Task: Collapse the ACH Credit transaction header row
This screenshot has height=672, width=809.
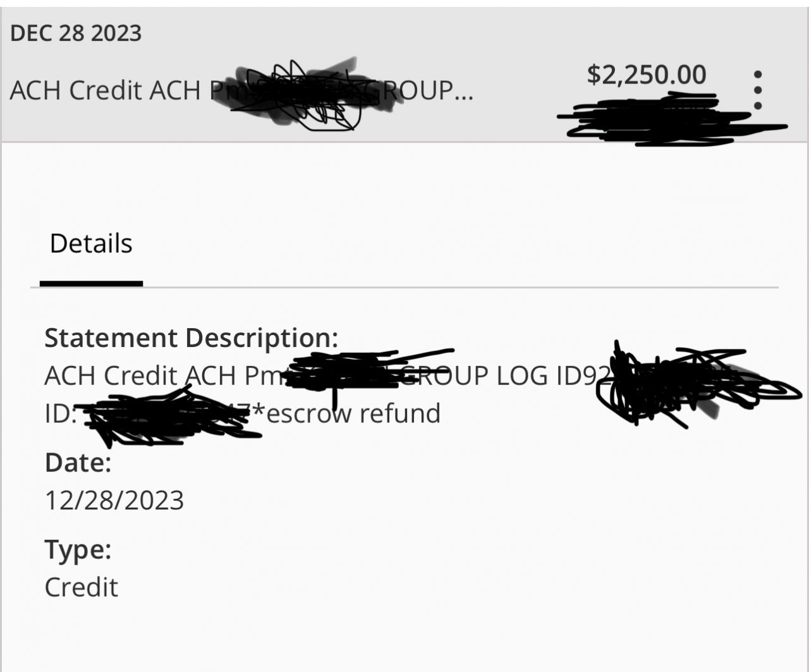Action: click(x=404, y=75)
